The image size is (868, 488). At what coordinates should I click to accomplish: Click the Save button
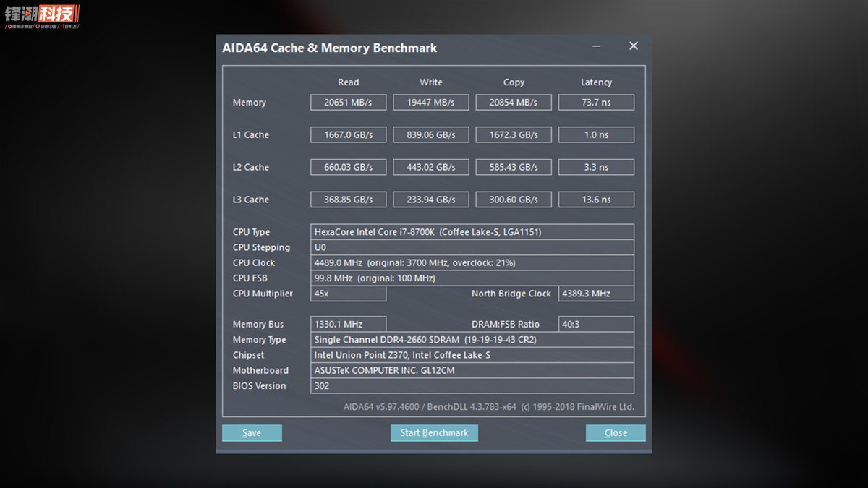click(x=252, y=433)
